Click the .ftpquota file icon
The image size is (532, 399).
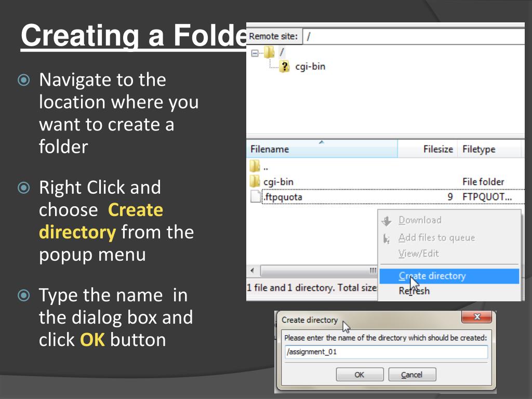pyautogui.click(x=256, y=196)
